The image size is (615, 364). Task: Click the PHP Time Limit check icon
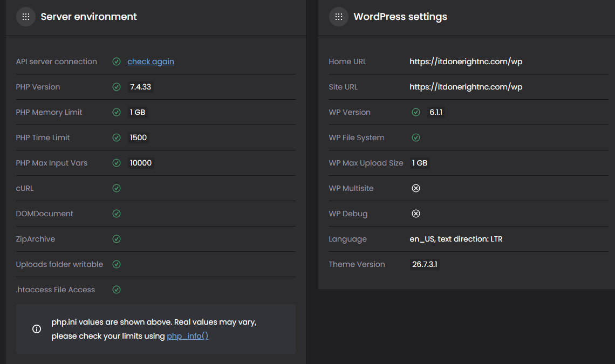pyautogui.click(x=117, y=138)
